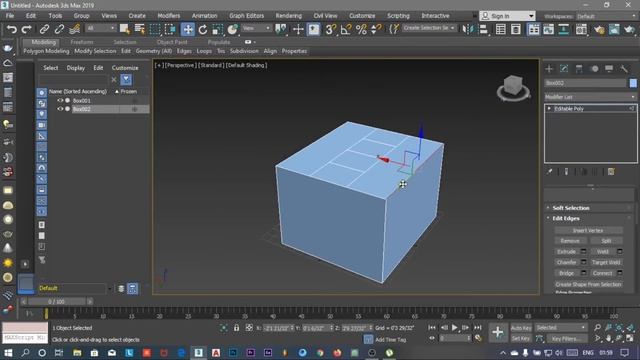
Task: Click the Chamfer button
Action: tap(567, 262)
